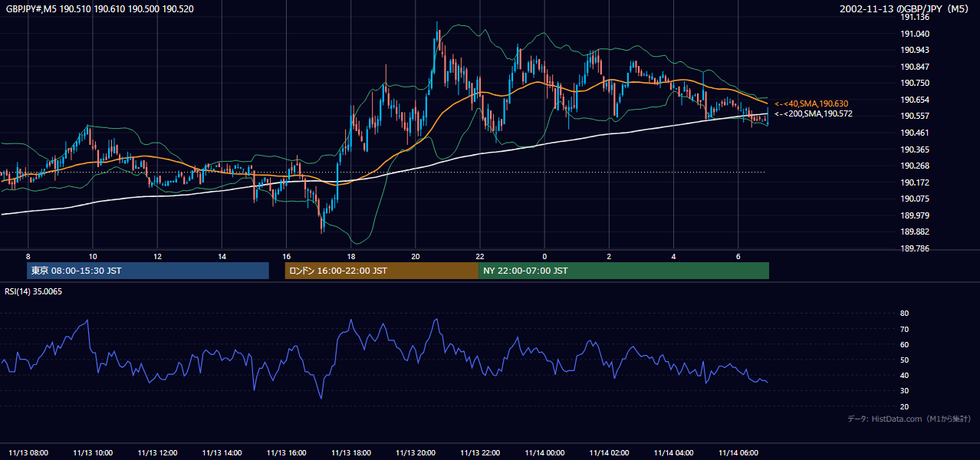Click price axis value 189.882

coord(915,232)
